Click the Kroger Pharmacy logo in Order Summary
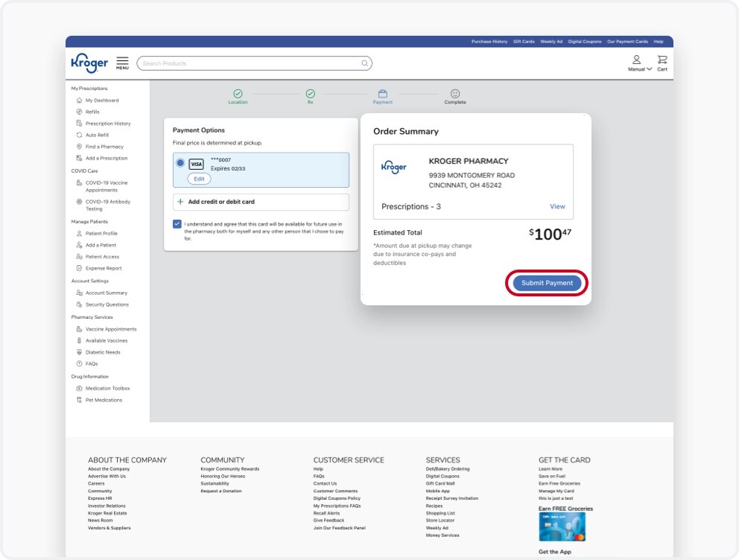 [393, 167]
